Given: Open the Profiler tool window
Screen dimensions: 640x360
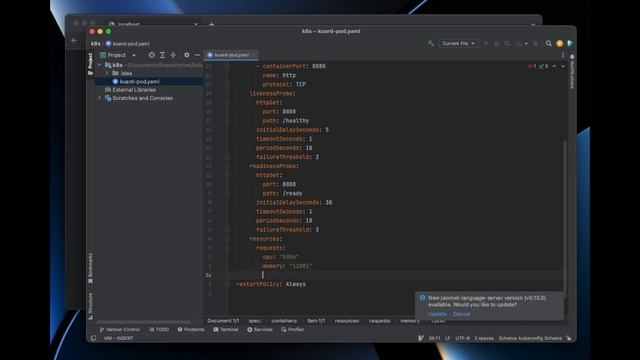Looking at the screenshot, I should [x=292, y=329].
